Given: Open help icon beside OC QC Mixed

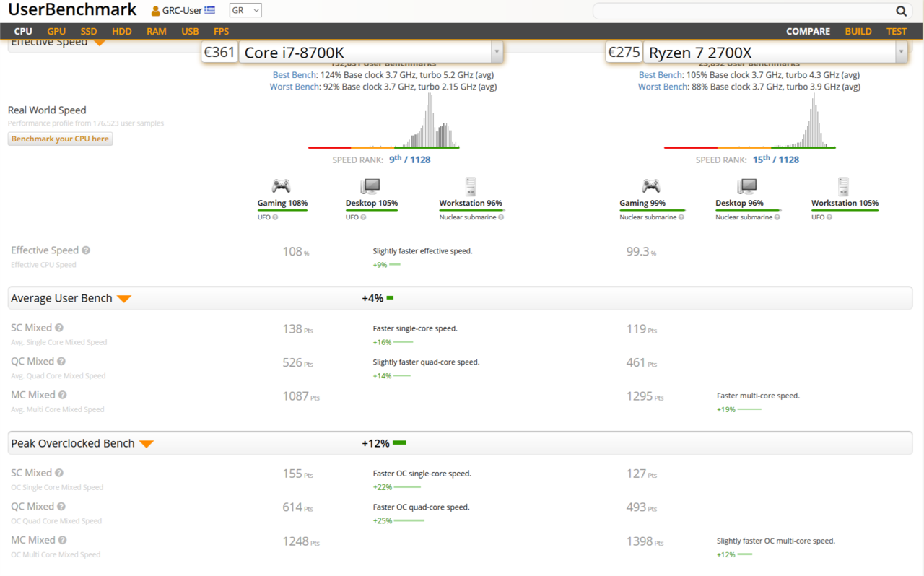Looking at the screenshot, I should pyautogui.click(x=61, y=507).
